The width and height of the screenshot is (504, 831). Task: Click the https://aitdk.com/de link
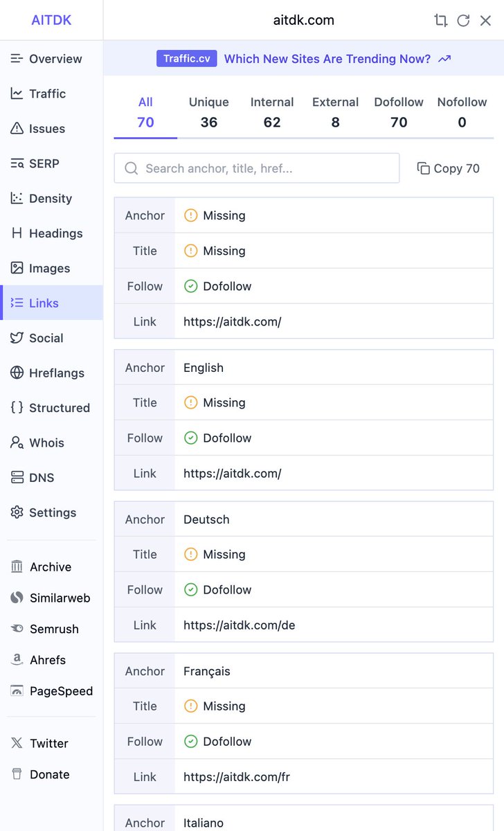point(240,625)
